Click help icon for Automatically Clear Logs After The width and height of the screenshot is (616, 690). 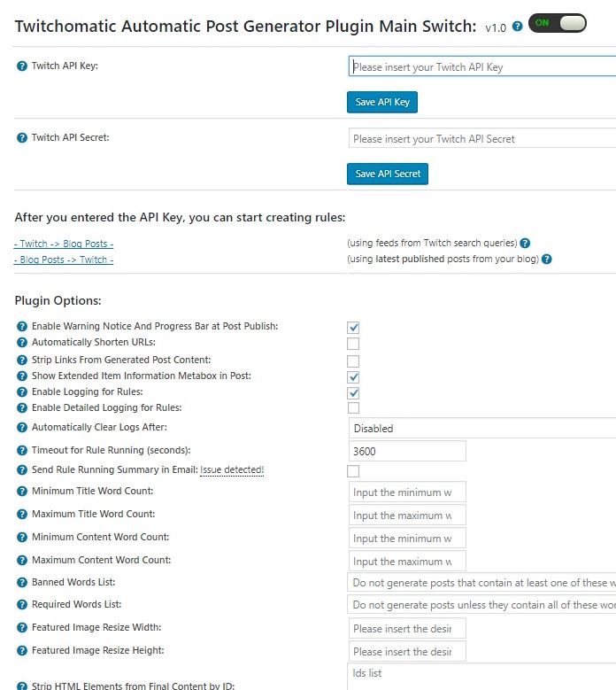(21, 427)
